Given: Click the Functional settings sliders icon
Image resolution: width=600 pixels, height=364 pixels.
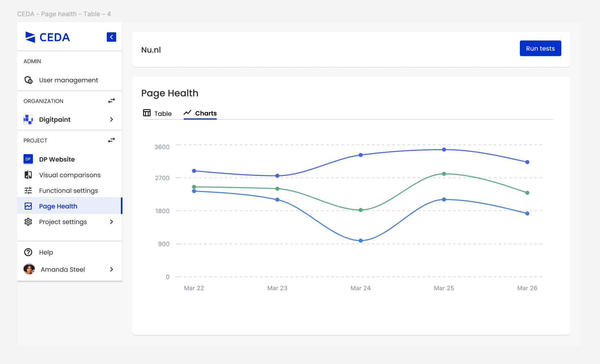Looking at the screenshot, I should pyautogui.click(x=28, y=190).
